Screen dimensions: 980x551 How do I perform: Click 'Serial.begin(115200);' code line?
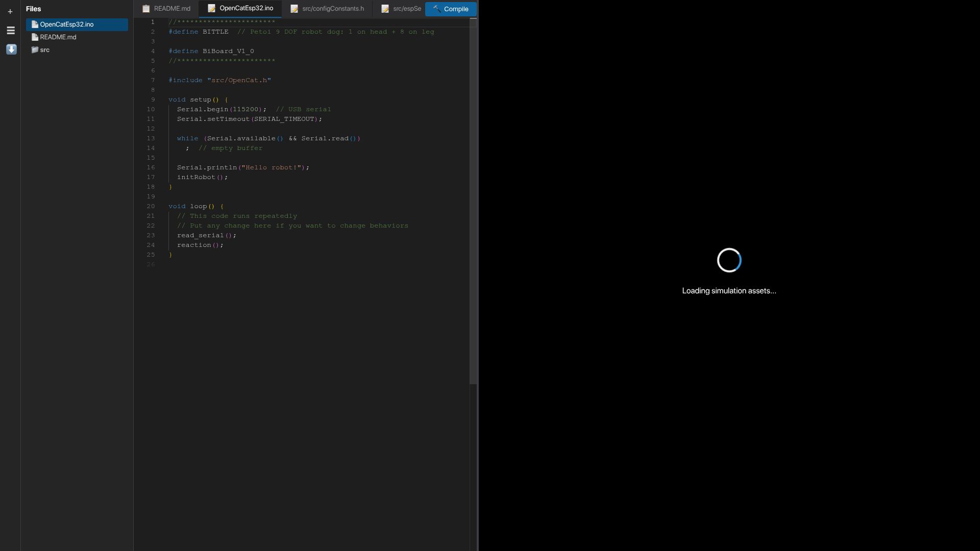click(x=222, y=109)
